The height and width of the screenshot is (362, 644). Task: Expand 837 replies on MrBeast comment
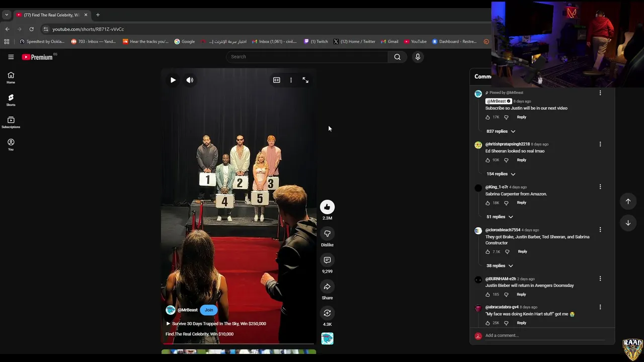point(501,131)
